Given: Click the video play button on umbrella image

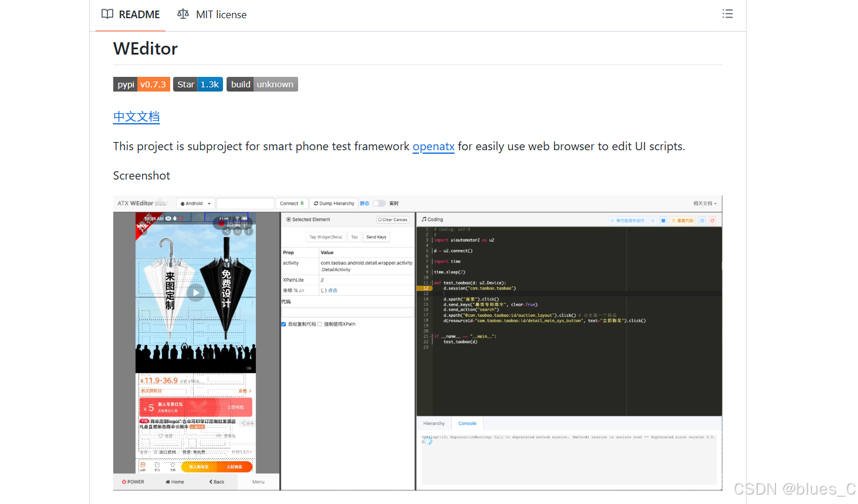Looking at the screenshot, I should pos(195,292).
